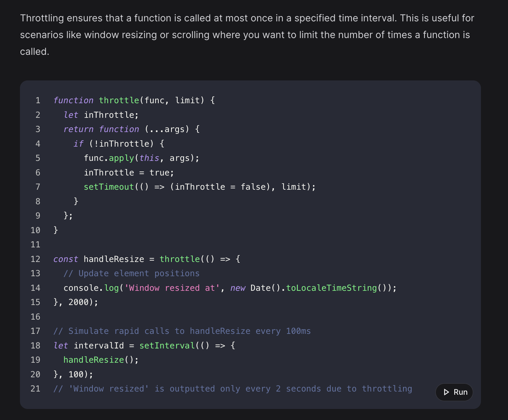Viewport: 508px width, 420px height.
Task: Click the 'if (!inThrottle) {' line
Action: pos(119,144)
